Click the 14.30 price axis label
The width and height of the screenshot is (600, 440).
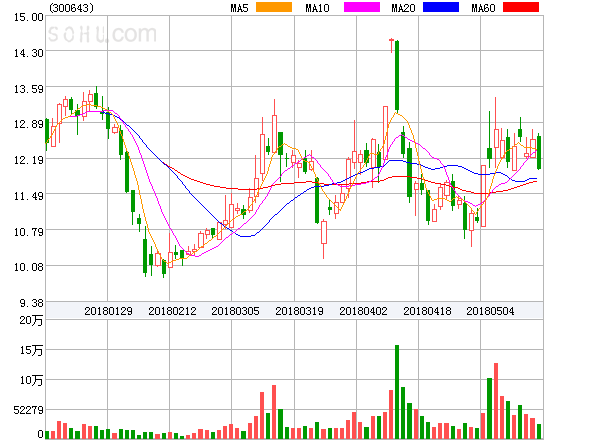pos(29,53)
